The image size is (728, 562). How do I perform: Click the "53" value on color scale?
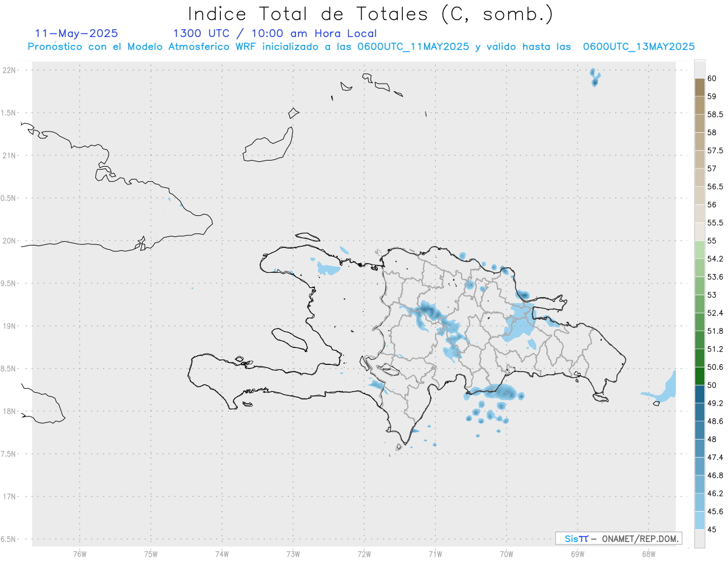click(x=712, y=295)
